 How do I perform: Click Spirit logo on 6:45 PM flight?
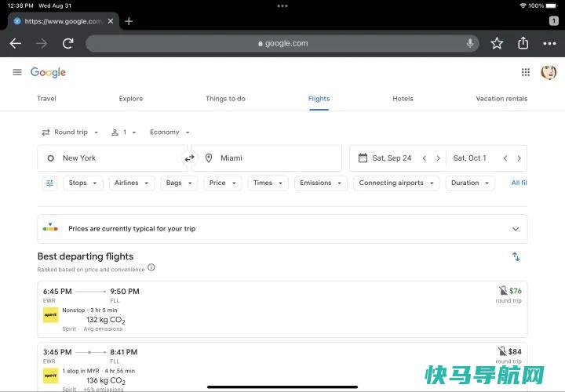(50, 315)
